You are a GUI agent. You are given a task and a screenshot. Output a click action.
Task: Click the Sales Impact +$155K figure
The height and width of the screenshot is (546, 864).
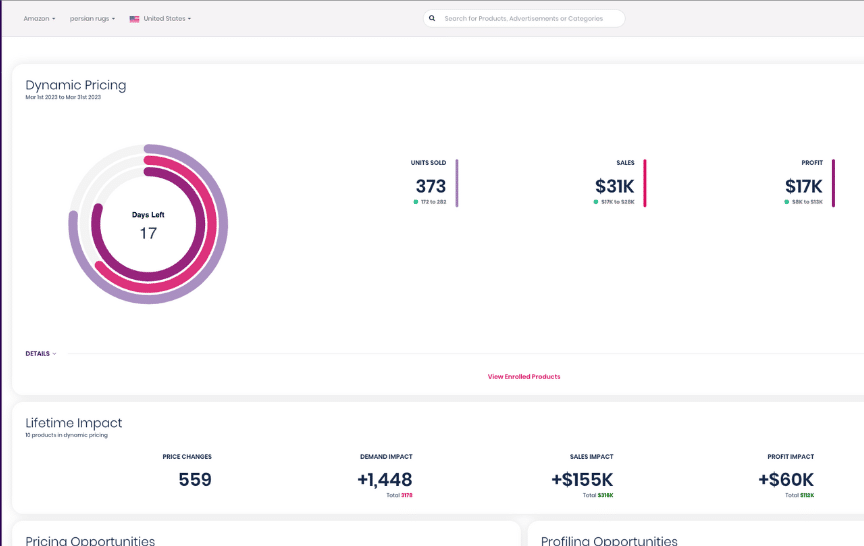pyautogui.click(x=581, y=479)
